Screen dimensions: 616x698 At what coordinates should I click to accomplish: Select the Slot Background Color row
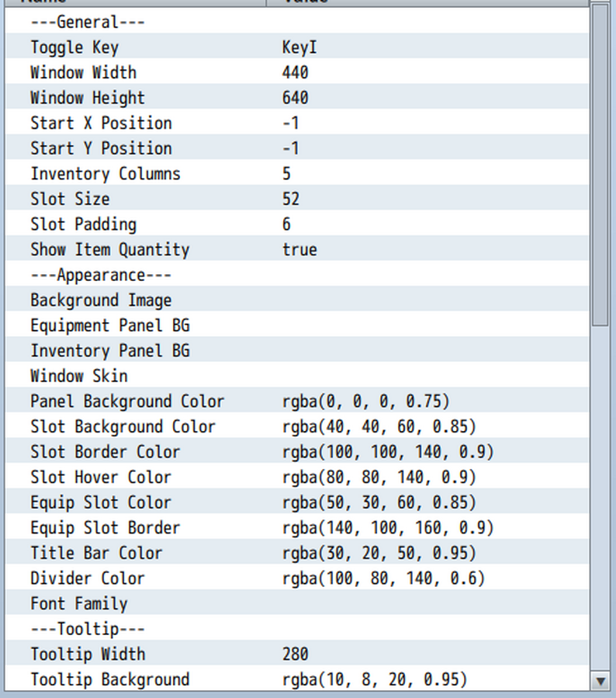pos(297,426)
